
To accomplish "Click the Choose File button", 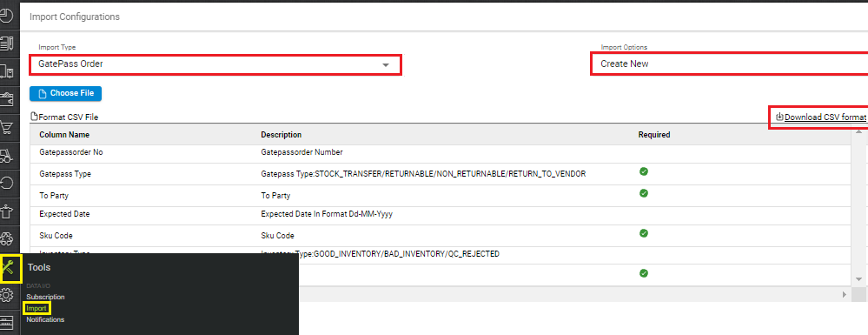I will [x=65, y=93].
